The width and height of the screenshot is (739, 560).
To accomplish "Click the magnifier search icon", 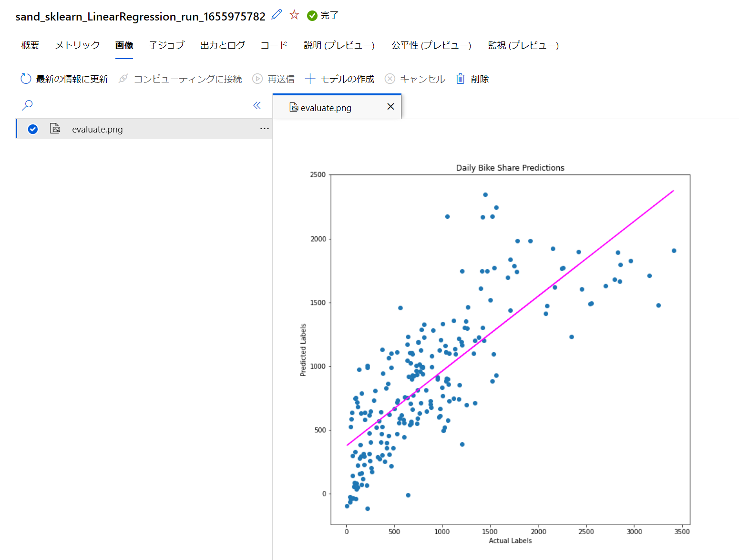I will point(28,105).
